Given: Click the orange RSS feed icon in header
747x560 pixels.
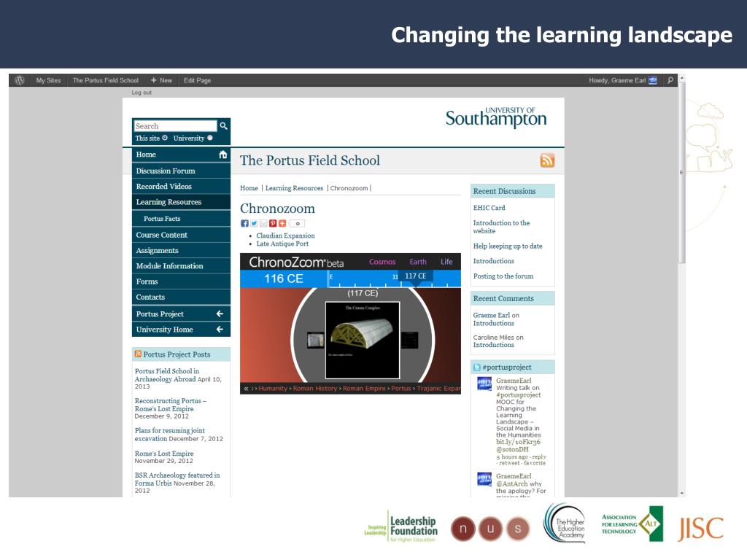Looking at the screenshot, I should pos(547,160).
